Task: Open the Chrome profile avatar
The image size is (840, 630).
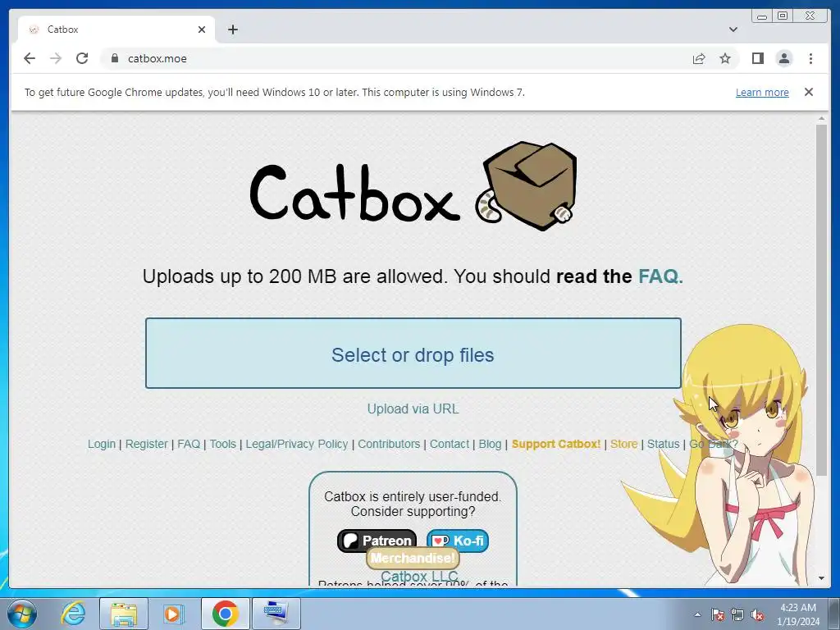Action: click(783, 58)
